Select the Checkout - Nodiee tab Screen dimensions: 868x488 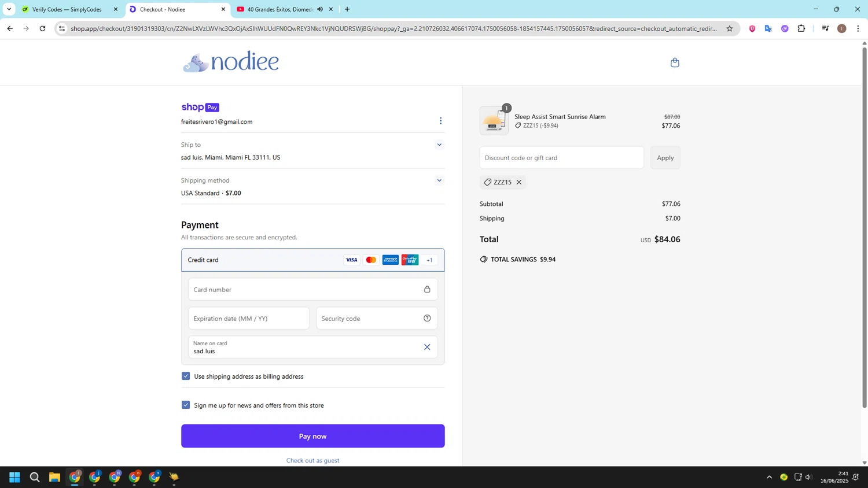coord(178,9)
